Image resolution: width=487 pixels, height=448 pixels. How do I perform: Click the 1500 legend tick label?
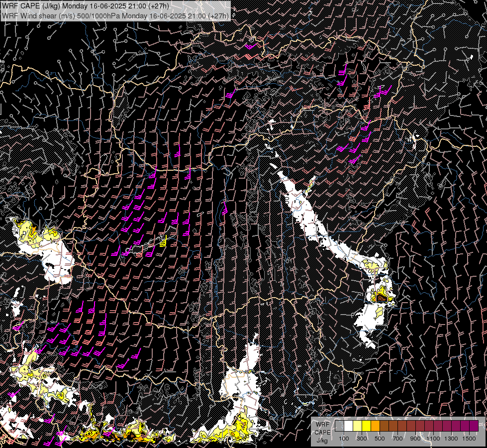pyautogui.click(x=469, y=439)
